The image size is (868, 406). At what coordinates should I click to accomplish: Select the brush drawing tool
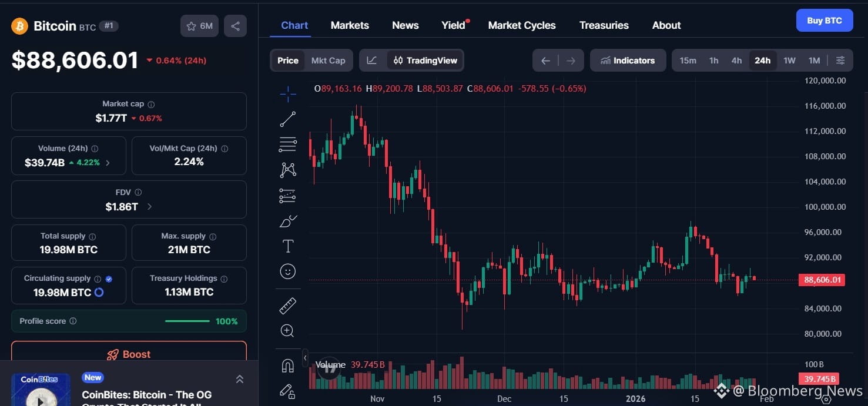(x=288, y=222)
